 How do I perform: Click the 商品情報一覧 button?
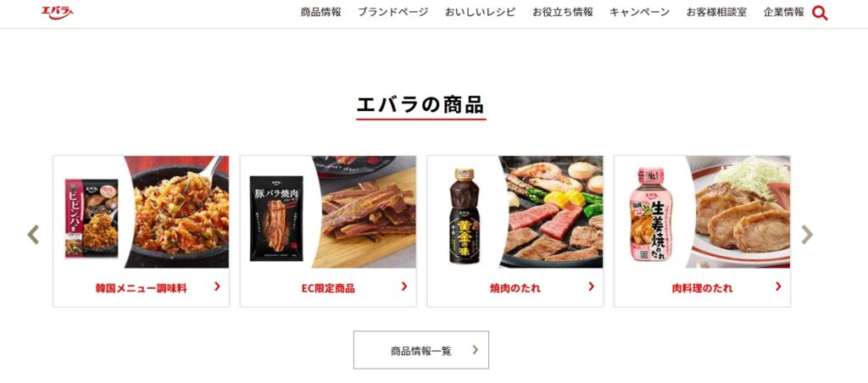click(421, 350)
